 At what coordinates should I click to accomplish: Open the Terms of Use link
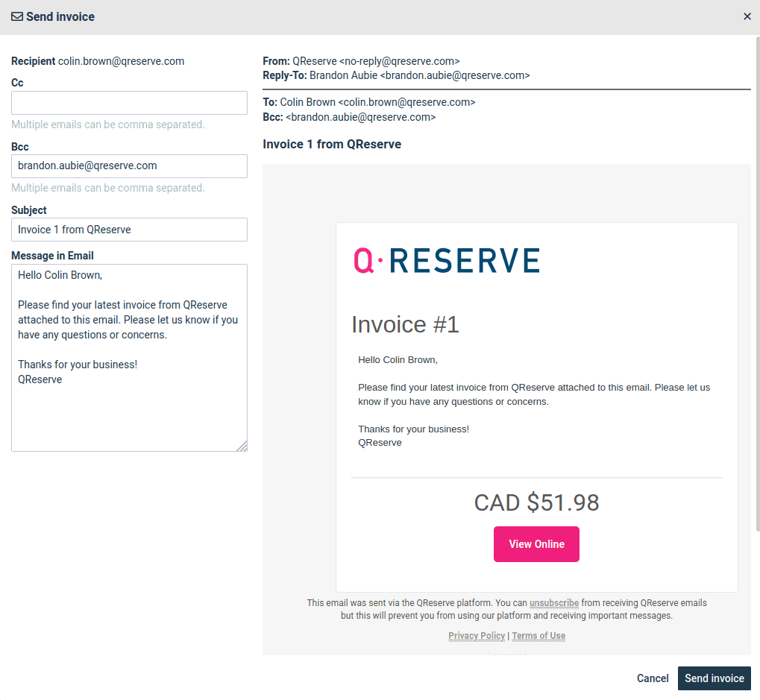click(x=537, y=635)
